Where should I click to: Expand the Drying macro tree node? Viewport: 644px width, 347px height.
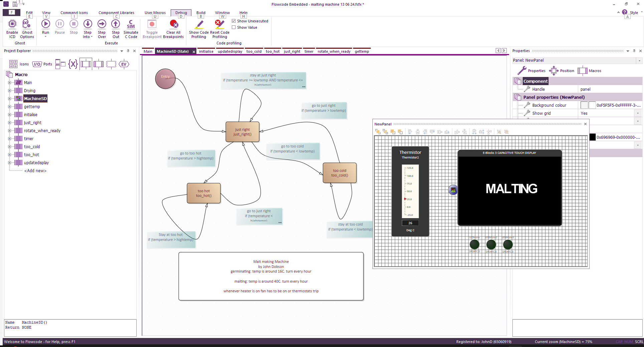[x=9, y=91]
